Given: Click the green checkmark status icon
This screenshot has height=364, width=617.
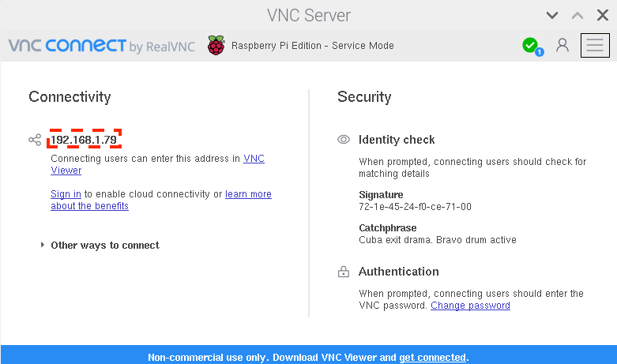Looking at the screenshot, I should 529,45.
